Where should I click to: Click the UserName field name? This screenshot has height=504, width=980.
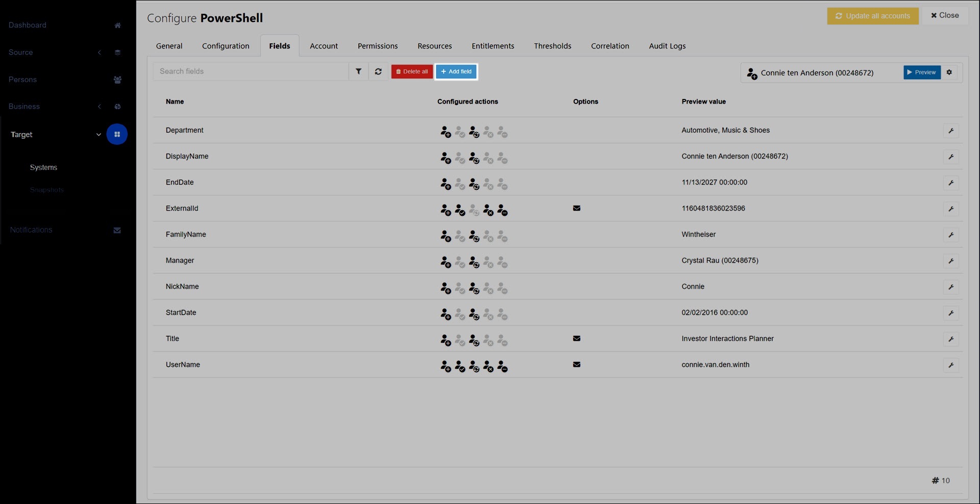pyautogui.click(x=183, y=364)
